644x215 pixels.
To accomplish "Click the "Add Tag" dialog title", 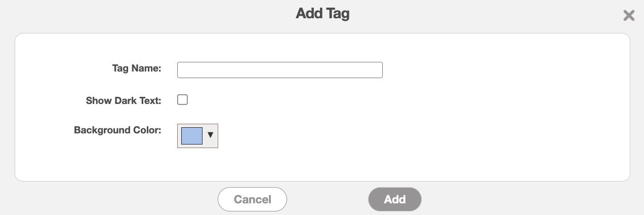I will click(x=323, y=14).
